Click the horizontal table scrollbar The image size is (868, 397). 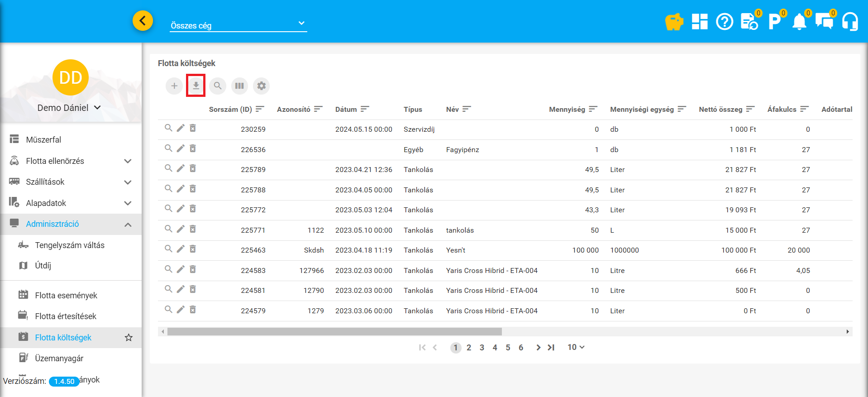334,332
